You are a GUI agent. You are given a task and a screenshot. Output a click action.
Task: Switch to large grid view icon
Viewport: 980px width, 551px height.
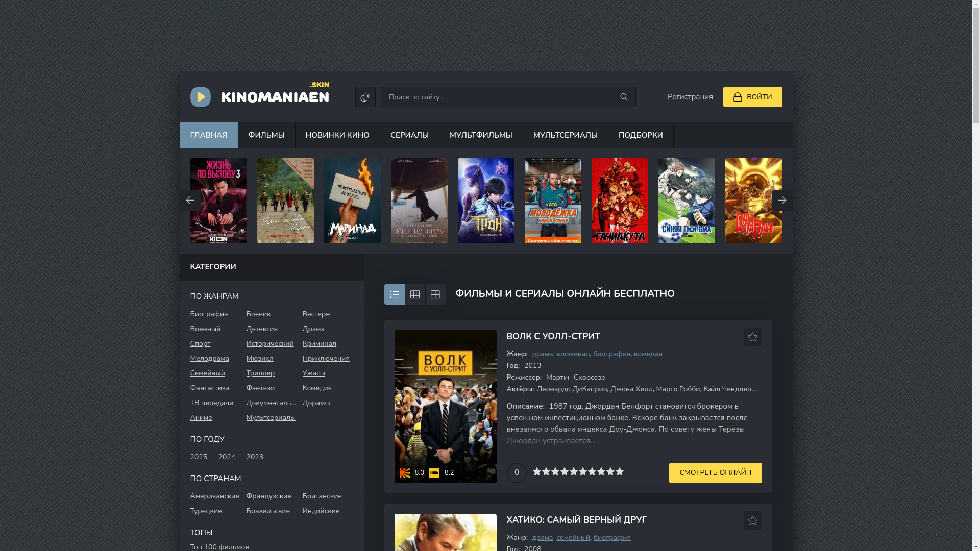435,294
